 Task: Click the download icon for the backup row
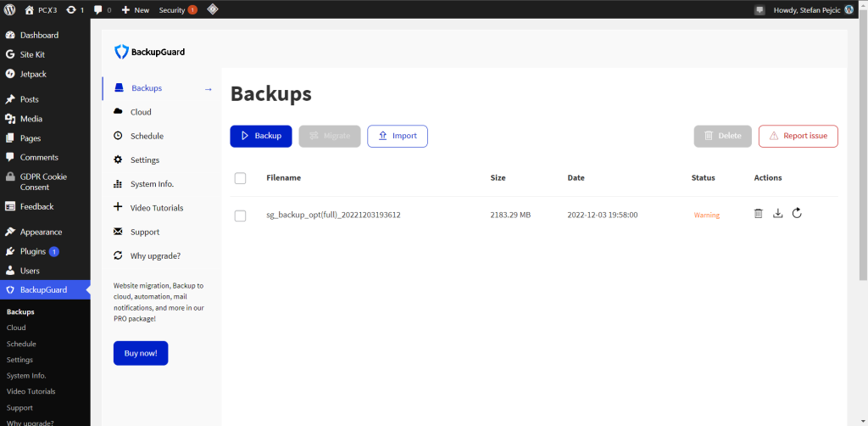[x=778, y=213]
